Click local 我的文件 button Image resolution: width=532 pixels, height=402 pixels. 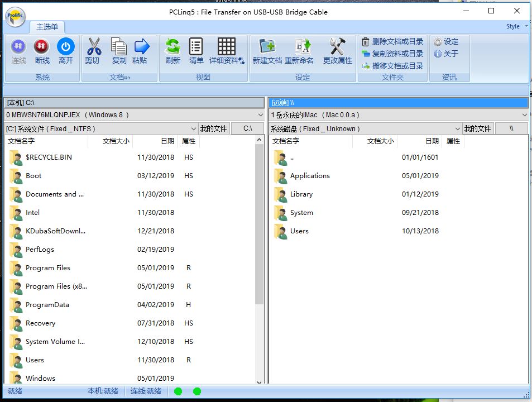pos(213,128)
